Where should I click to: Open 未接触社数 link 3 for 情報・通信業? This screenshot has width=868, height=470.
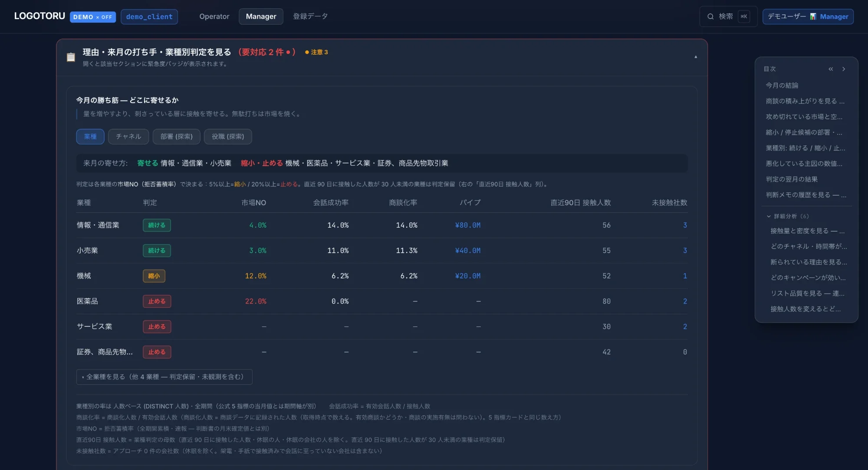[x=685, y=225]
